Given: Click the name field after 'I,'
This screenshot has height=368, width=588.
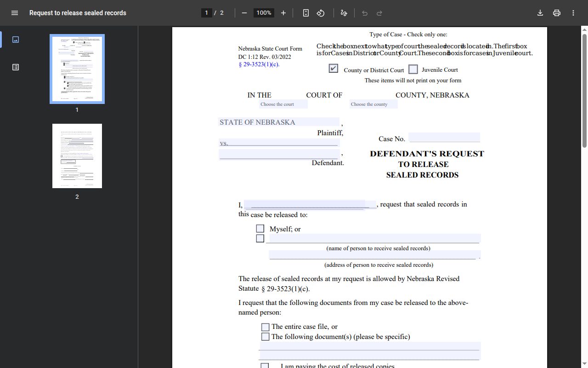Looking at the screenshot, I should 310,204.
